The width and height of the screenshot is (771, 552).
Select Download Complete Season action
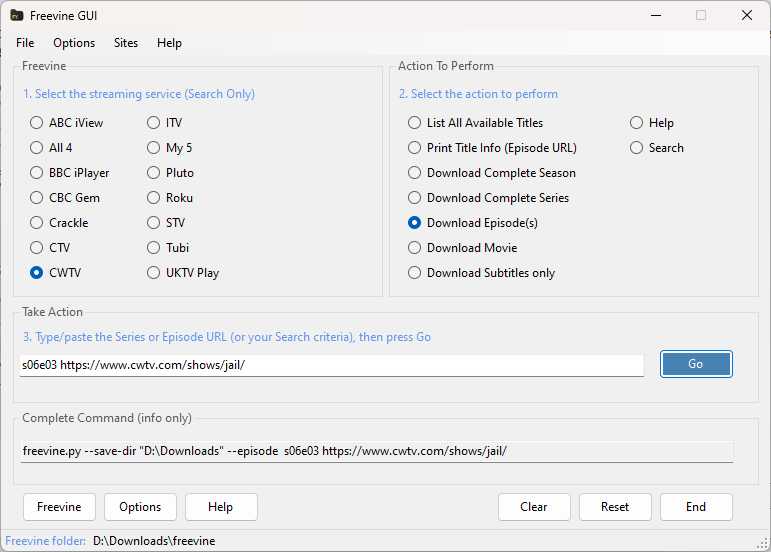(x=415, y=173)
